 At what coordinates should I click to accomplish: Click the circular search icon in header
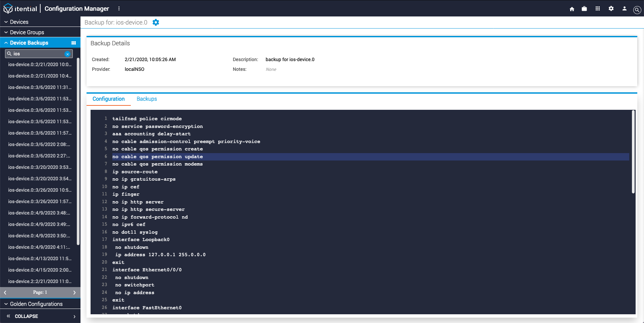click(637, 10)
